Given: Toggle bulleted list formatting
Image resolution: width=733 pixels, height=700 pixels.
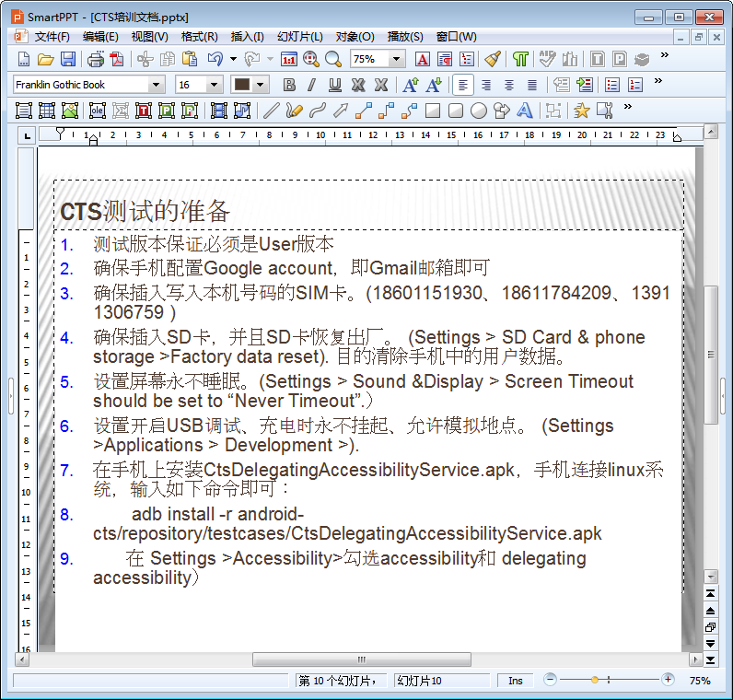Looking at the screenshot, I should point(612,85).
